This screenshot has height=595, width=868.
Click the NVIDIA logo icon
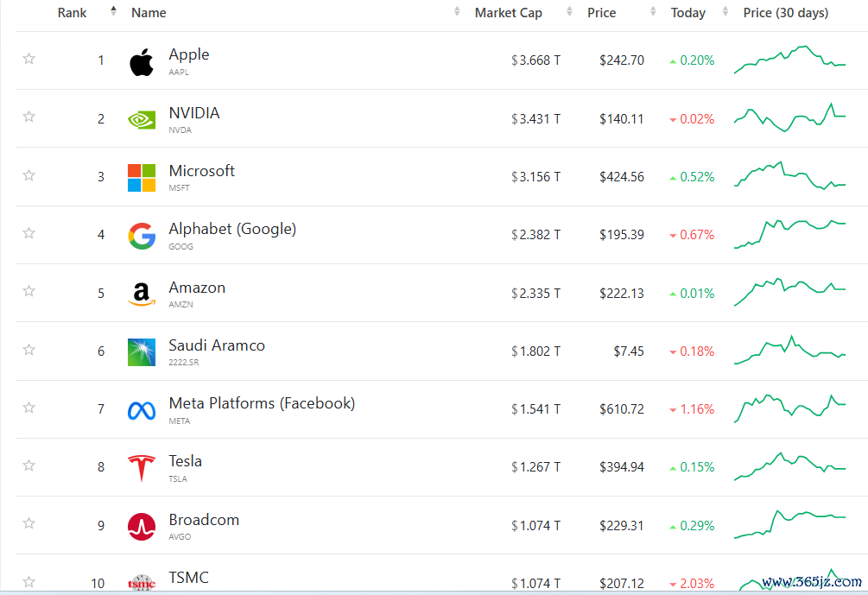pyautogui.click(x=142, y=119)
